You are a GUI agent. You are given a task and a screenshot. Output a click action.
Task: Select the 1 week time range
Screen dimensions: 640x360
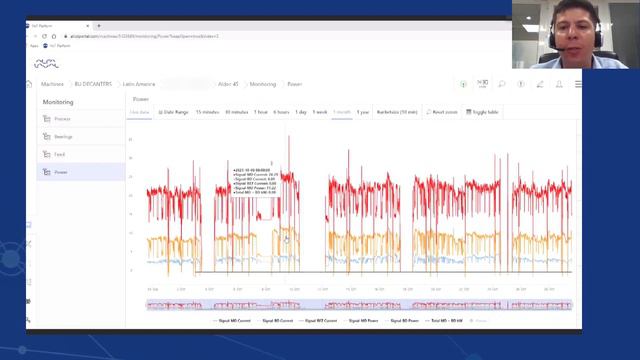[320, 112]
